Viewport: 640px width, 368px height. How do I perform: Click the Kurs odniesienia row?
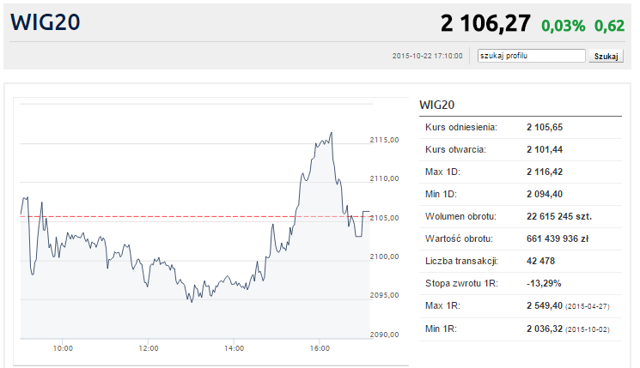520,127
